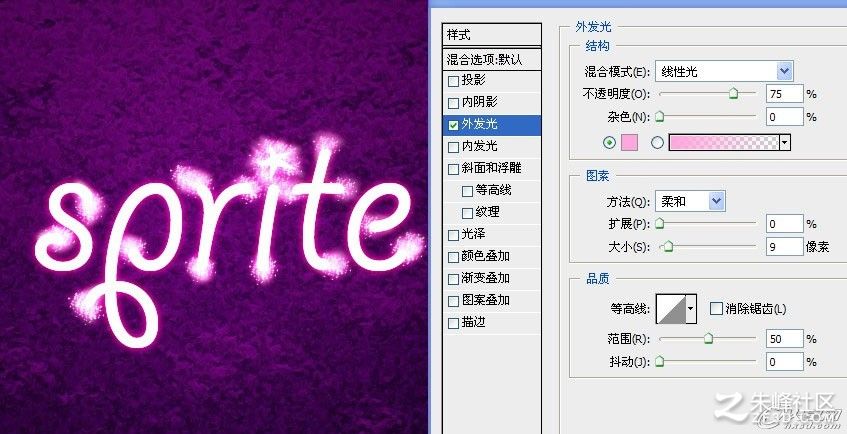Tick the 消除锯齿 anti-alias checkbox
This screenshot has height=434, width=847.
(716, 309)
